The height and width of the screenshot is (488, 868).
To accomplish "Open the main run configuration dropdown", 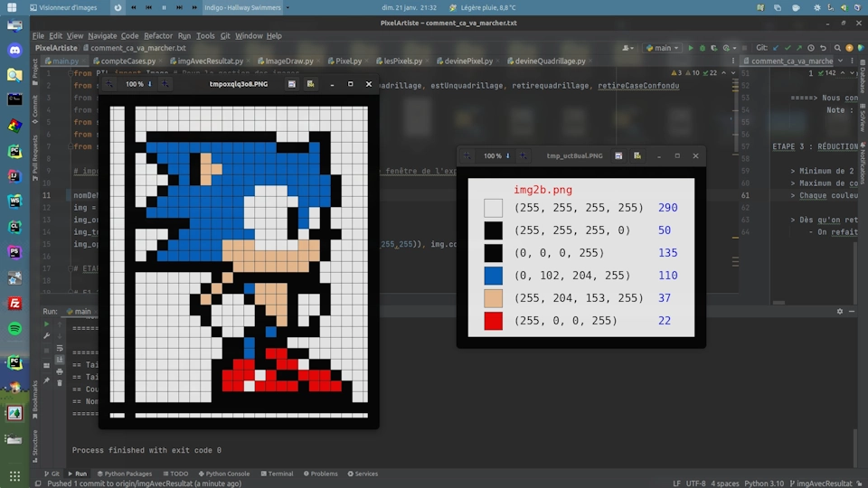I will pyautogui.click(x=663, y=48).
